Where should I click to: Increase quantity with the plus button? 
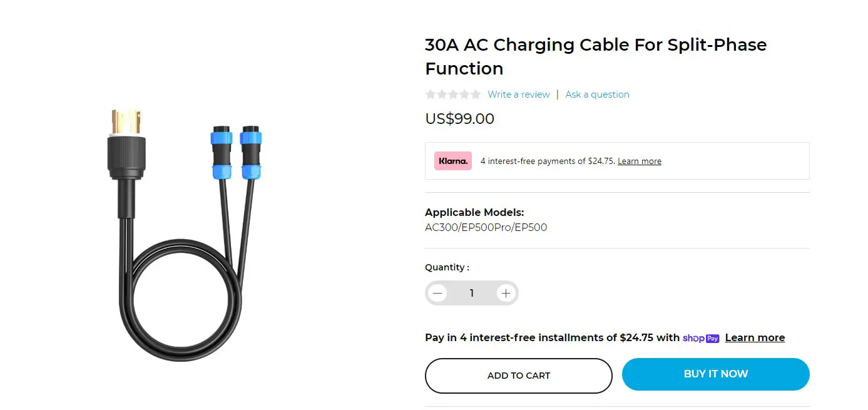tap(506, 293)
